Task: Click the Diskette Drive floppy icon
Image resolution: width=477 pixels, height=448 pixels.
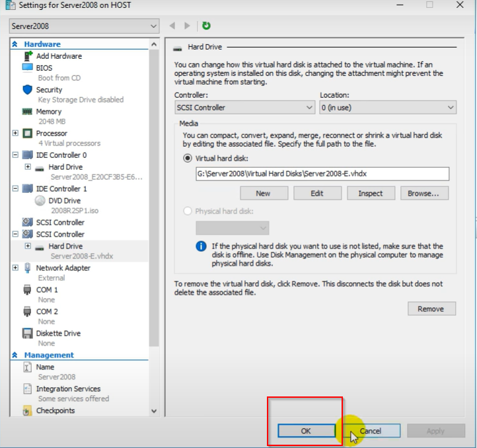Action: tap(27, 333)
